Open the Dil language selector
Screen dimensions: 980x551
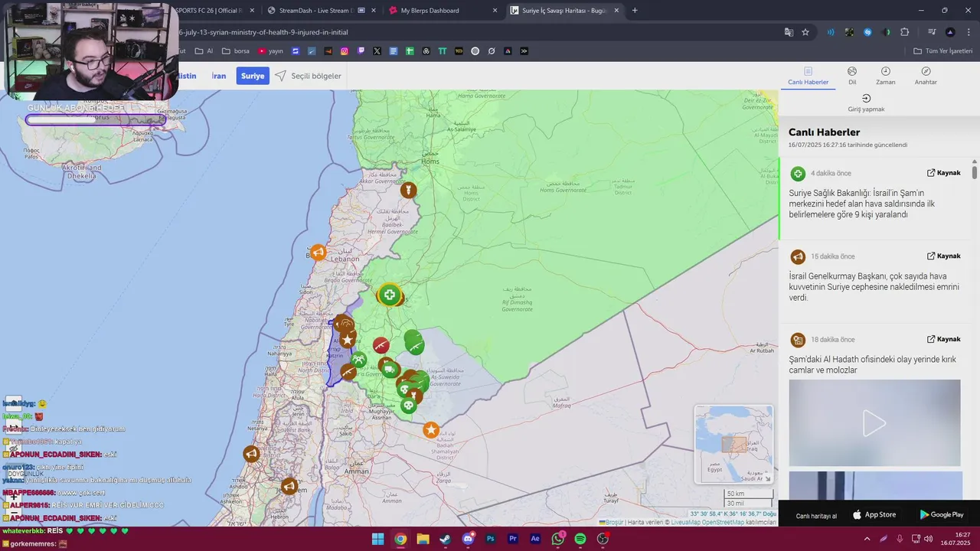852,76
